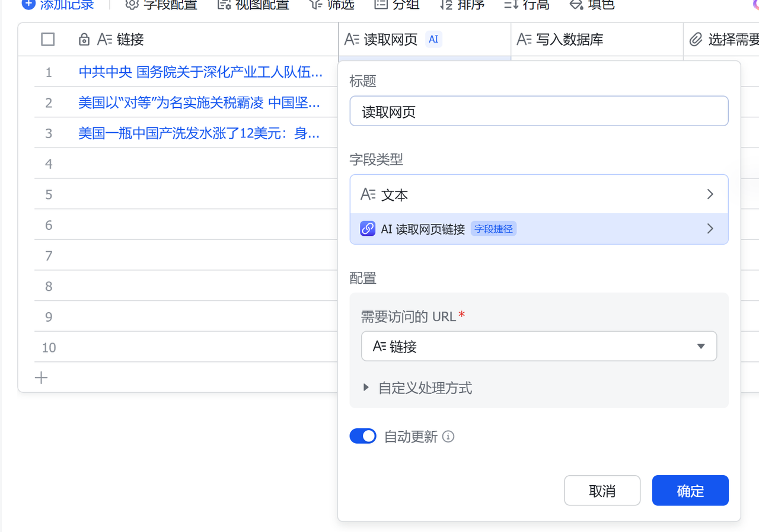Click the 标题 title input field

[538, 111]
